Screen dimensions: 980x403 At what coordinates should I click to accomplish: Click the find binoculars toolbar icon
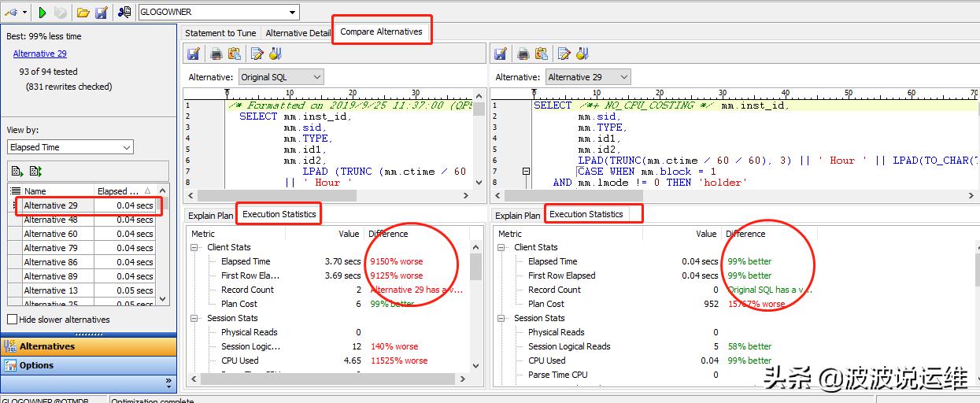[x=124, y=13]
